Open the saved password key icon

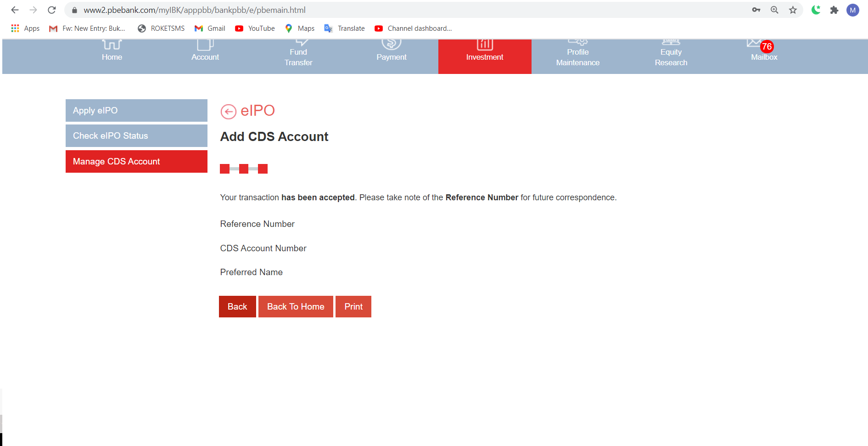(x=756, y=10)
